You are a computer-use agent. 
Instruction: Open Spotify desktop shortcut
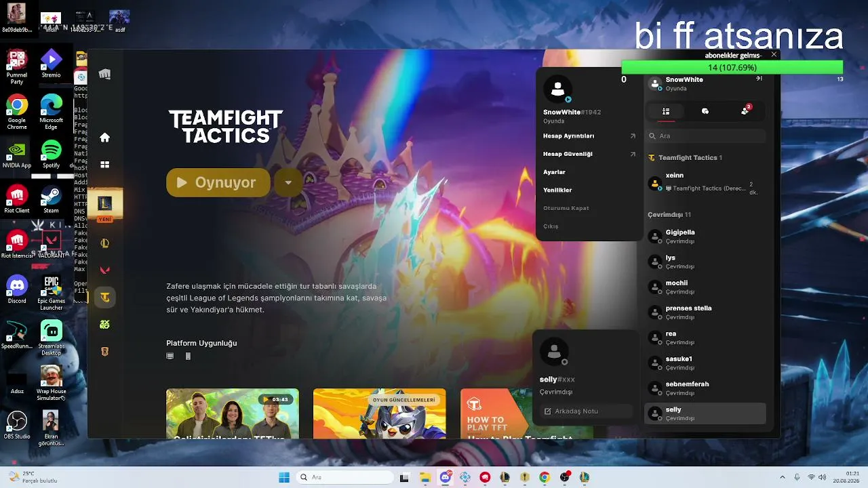[x=52, y=155]
